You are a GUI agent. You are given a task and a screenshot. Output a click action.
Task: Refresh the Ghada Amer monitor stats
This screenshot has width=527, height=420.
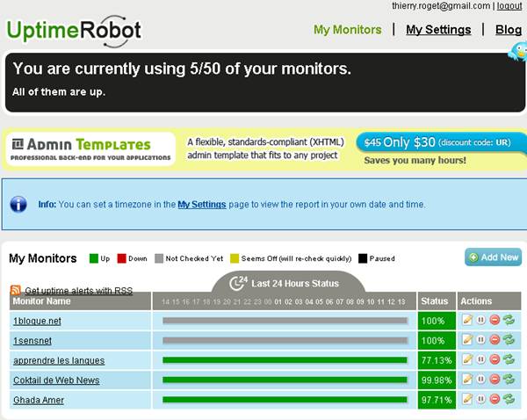point(509,399)
